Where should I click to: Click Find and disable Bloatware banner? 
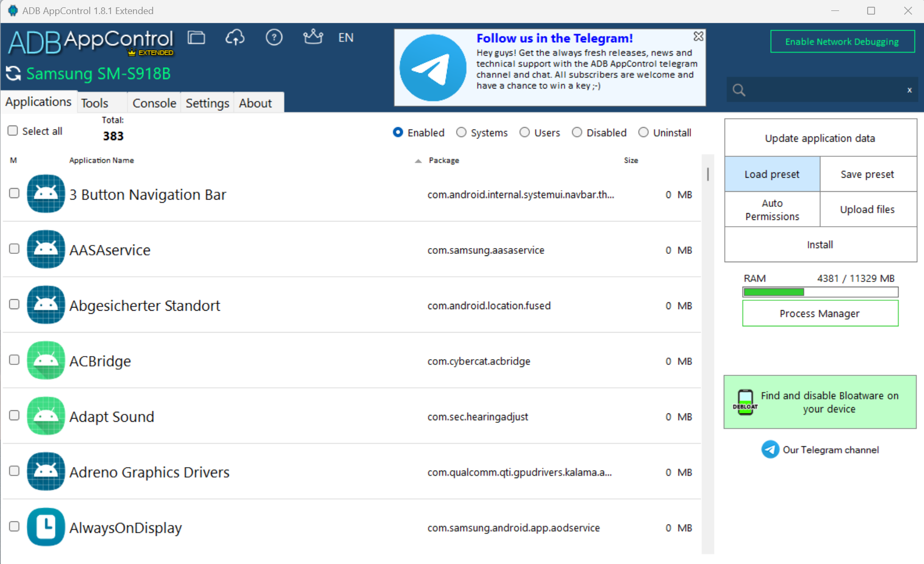tap(820, 402)
